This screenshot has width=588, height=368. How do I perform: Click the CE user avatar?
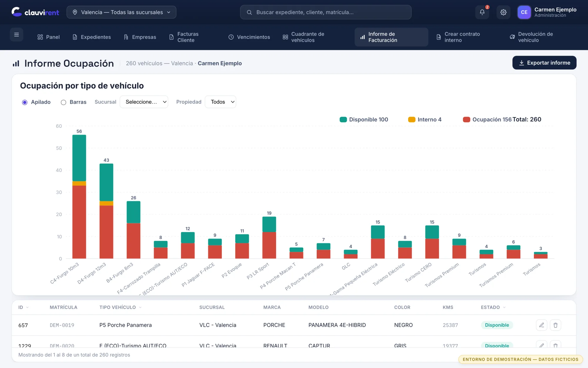(524, 12)
